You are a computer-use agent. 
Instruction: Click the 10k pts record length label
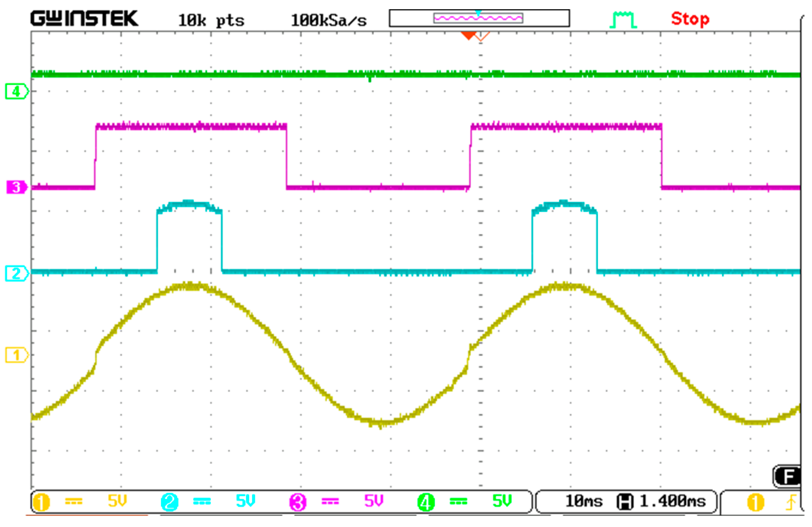[x=211, y=20]
